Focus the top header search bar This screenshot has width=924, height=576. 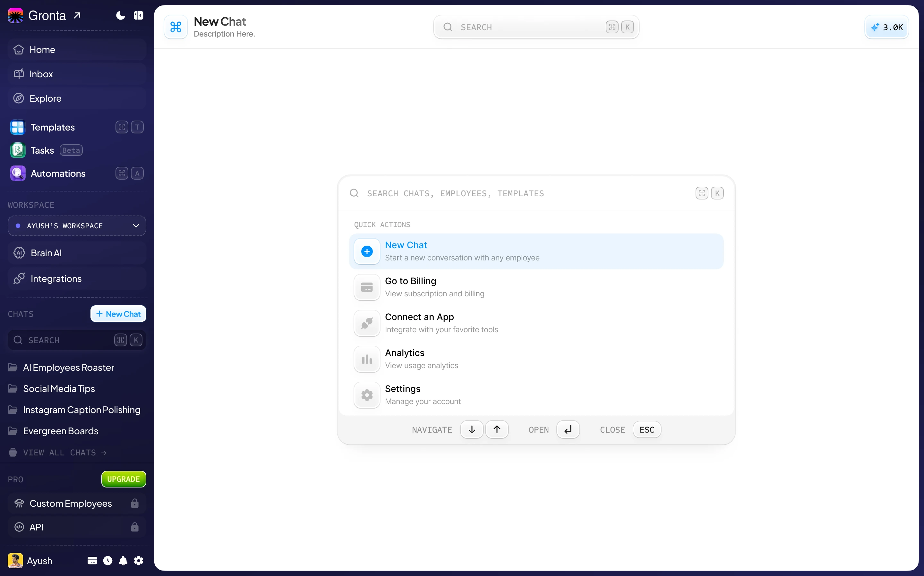click(x=536, y=27)
